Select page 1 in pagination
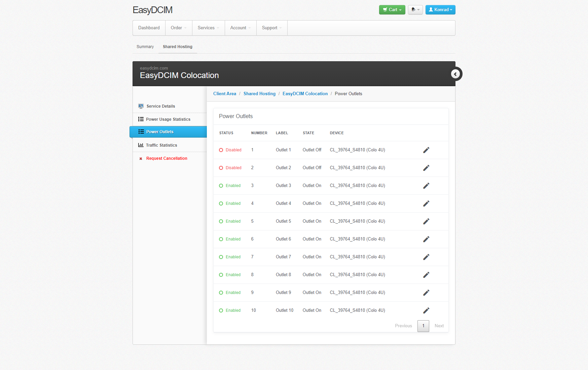588x370 pixels. coord(423,326)
